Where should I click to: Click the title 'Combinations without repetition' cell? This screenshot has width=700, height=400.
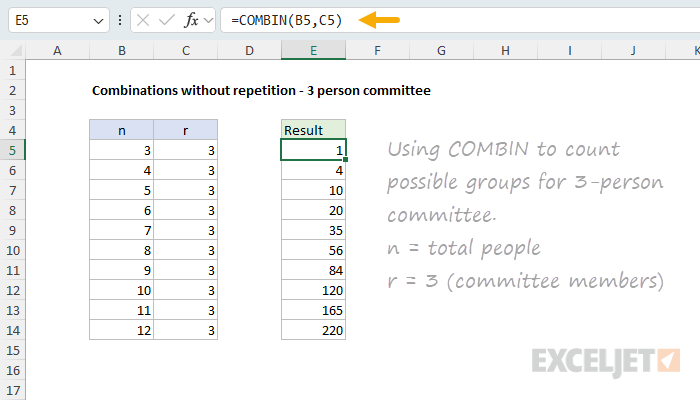pos(261,91)
